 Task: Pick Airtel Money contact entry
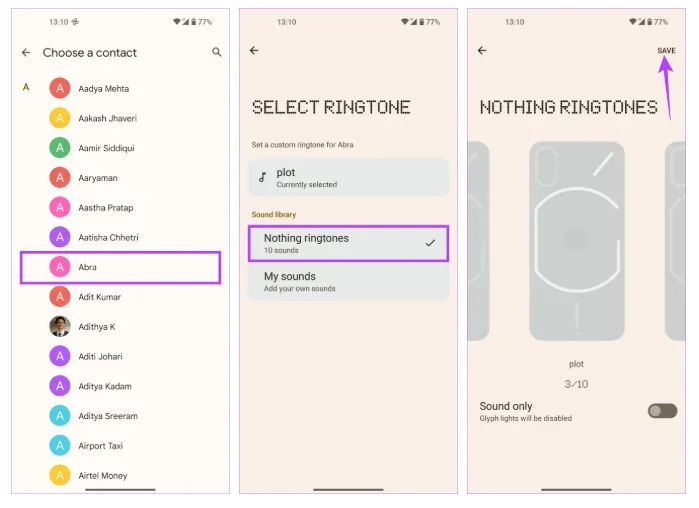coord(103,476)
